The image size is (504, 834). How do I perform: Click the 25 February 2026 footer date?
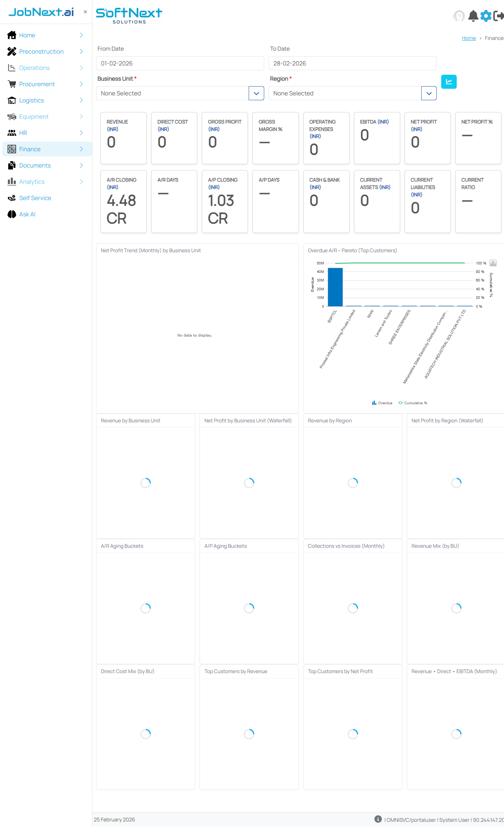click(x=115, y=820)
